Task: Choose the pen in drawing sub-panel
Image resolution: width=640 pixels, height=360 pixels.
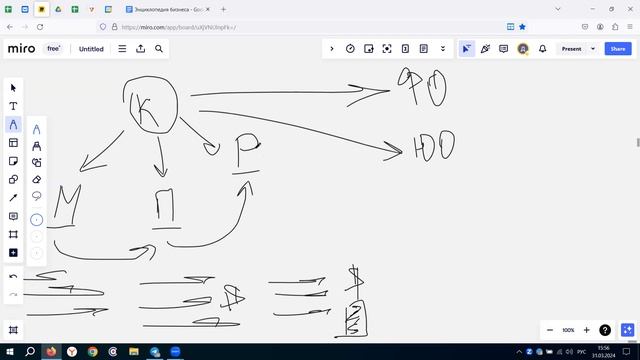Action: tap(36, 129)
